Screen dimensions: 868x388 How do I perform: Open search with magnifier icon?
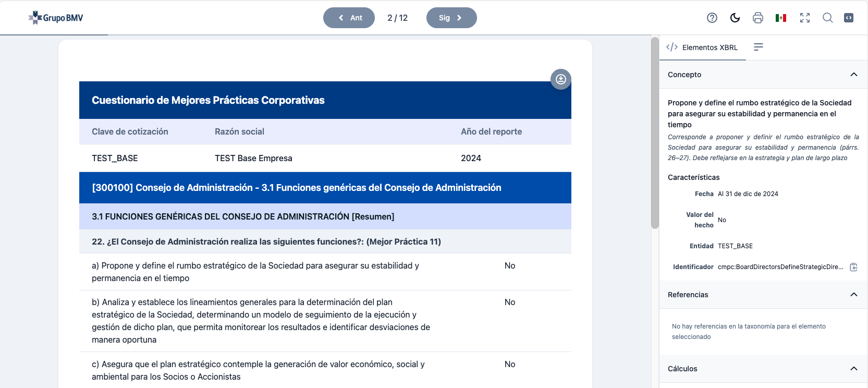click(827, 18)
